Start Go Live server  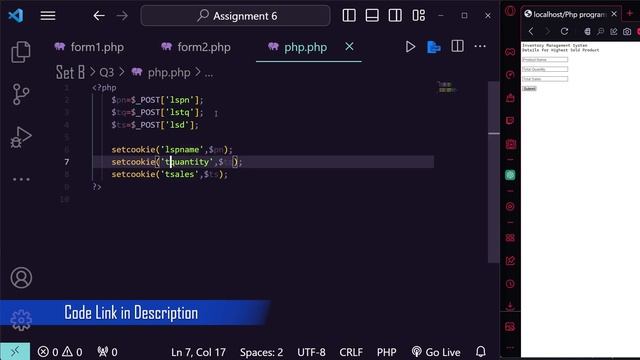tap(436, 352)
